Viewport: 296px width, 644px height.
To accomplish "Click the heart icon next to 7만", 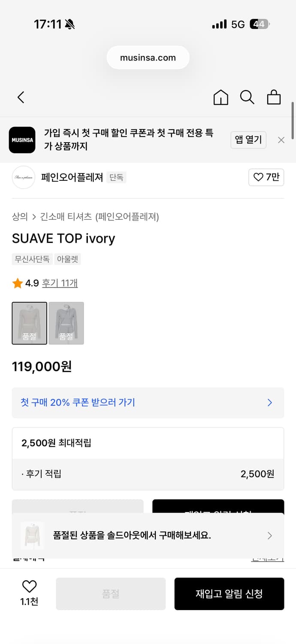I will (258, 177).
